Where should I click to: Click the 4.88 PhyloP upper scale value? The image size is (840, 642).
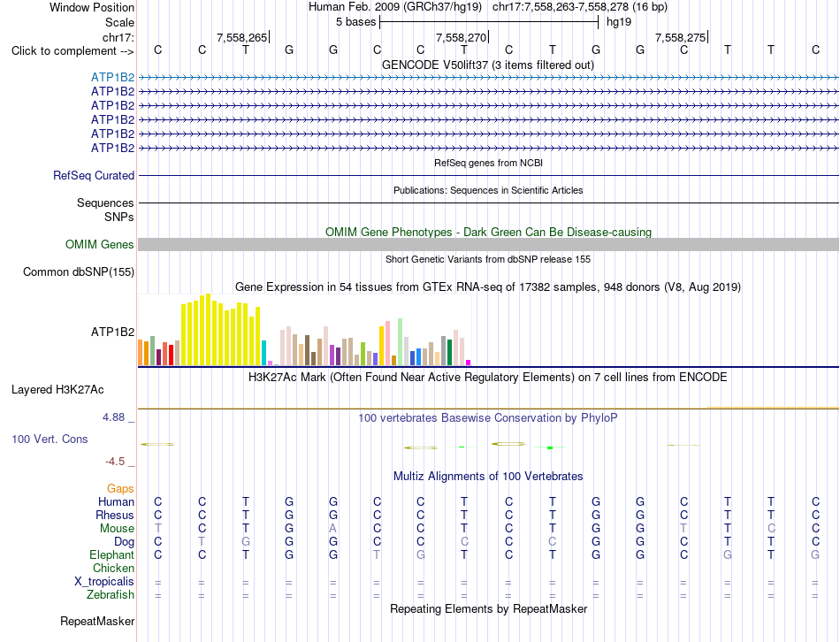point(113,417)
